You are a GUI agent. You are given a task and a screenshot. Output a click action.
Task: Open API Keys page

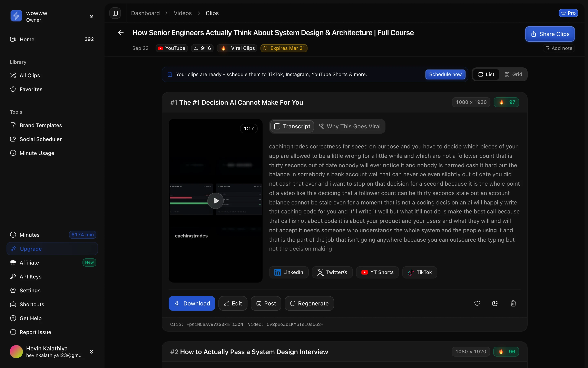[52, 276]
